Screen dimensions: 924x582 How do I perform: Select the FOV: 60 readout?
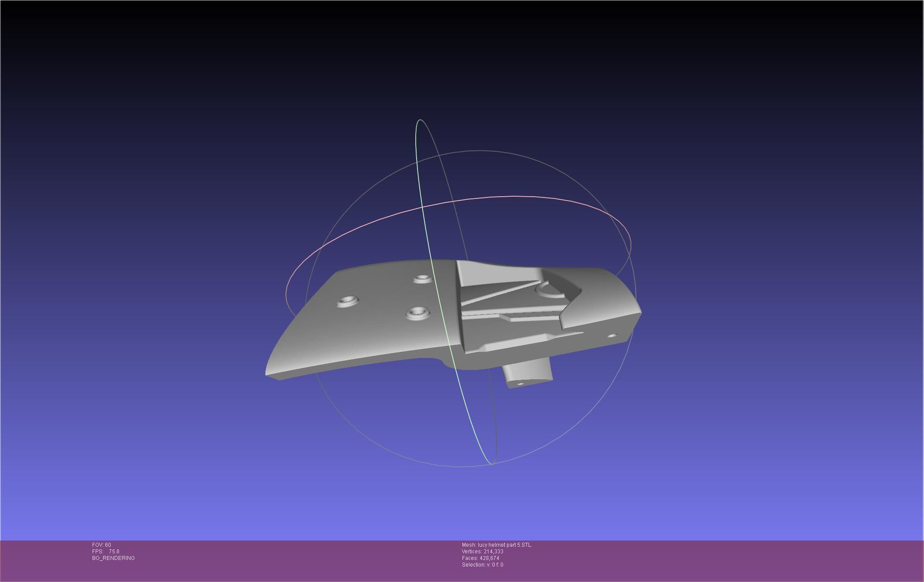[x=101, y=545]
